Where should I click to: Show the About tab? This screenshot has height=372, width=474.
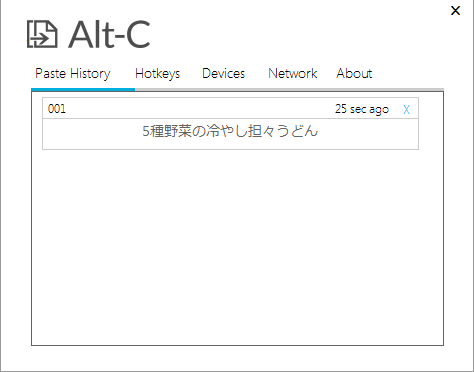[x=354, y=73]
